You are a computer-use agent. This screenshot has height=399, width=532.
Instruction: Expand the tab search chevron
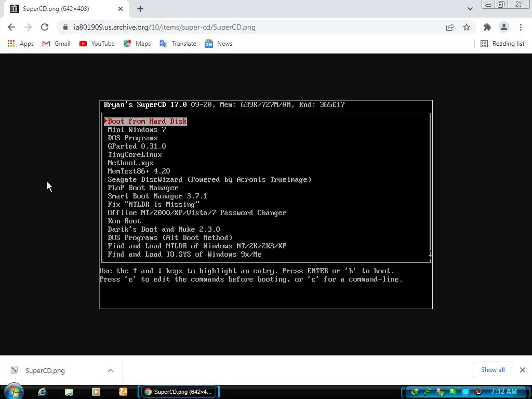470,9
